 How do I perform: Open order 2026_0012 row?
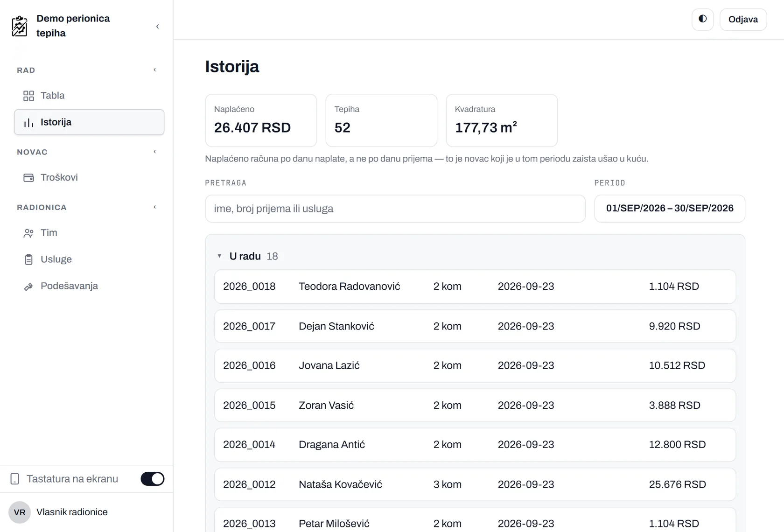click(x=475, y=484)
